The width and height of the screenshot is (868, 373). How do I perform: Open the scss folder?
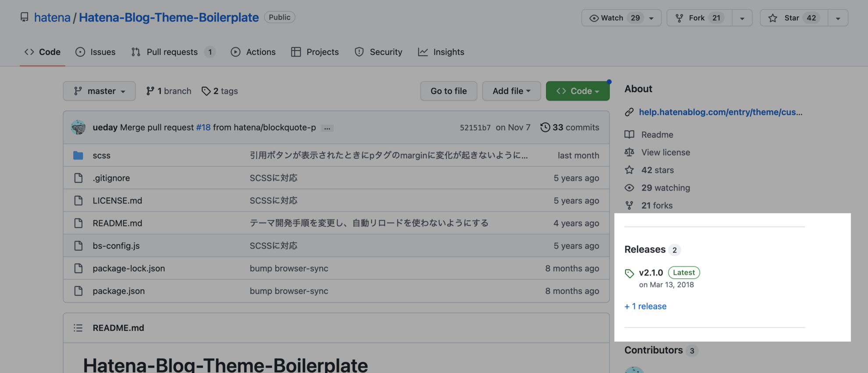(x=101, y=155)
